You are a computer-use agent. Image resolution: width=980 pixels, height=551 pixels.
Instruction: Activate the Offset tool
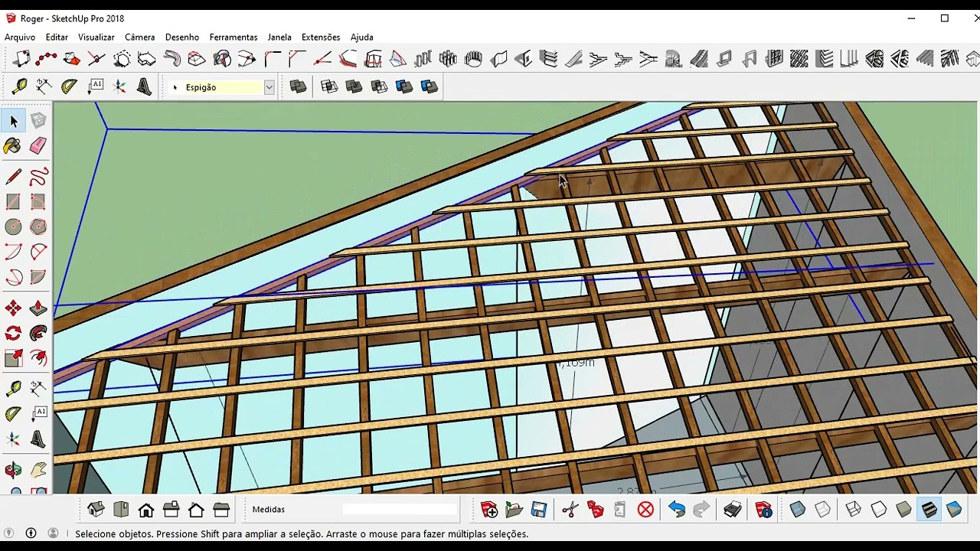38,358
